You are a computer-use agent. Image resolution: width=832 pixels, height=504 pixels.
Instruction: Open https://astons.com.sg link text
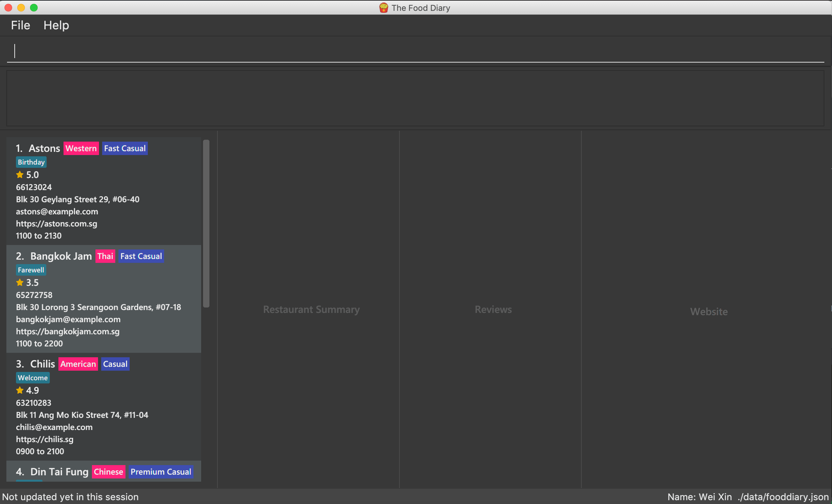pos(57,224)
